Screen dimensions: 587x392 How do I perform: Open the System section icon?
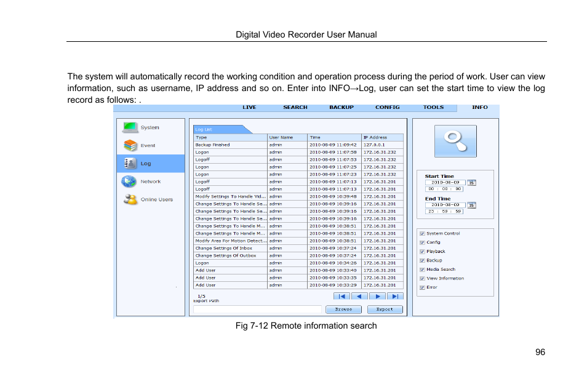[x=130, y=127]
